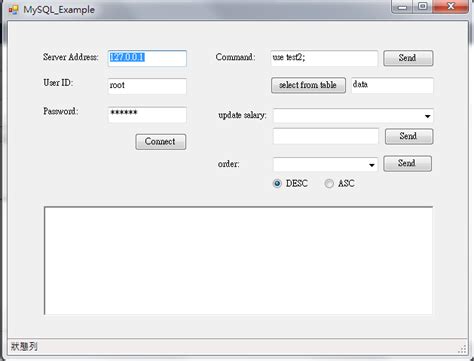The height and width of the screenshot is (361, 474).
Task: Click inside the large results text area
Action: pyautogui.click(x=238, y=261)
